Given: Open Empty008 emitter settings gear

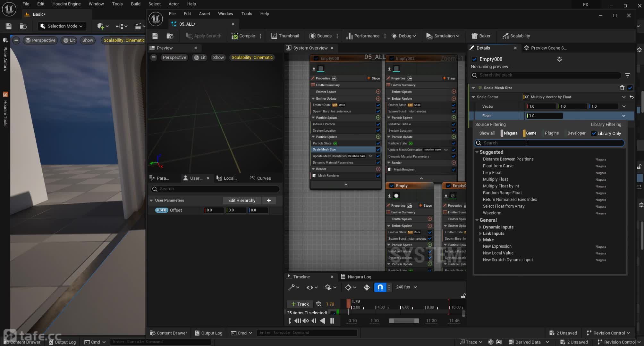Looking at the screenshot, I should 559,59.
